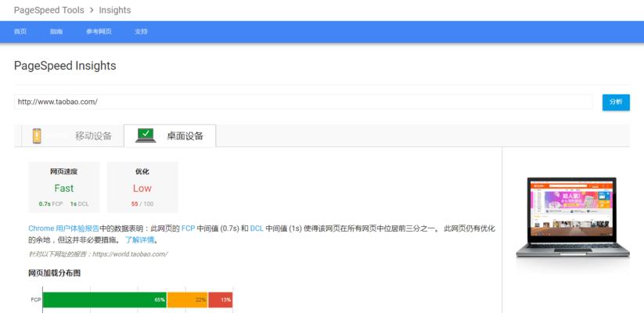Viewport: 644px width, 313px height.
Task: Open the Chrome 用户体验报告 link
Action: coord(63,228)
